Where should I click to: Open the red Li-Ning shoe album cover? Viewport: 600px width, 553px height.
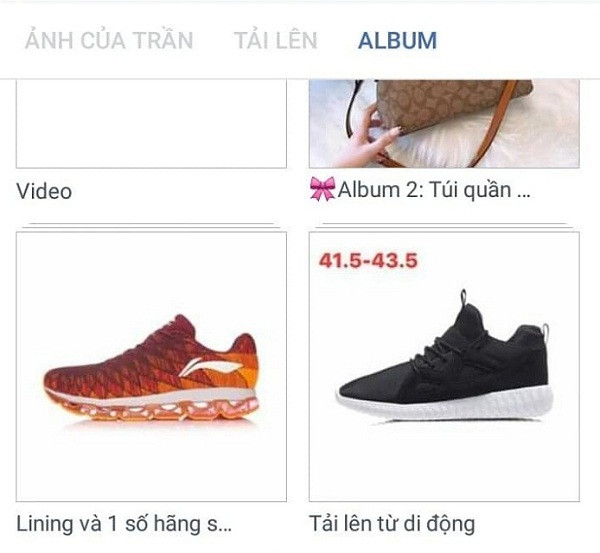(x=151, y=367)
